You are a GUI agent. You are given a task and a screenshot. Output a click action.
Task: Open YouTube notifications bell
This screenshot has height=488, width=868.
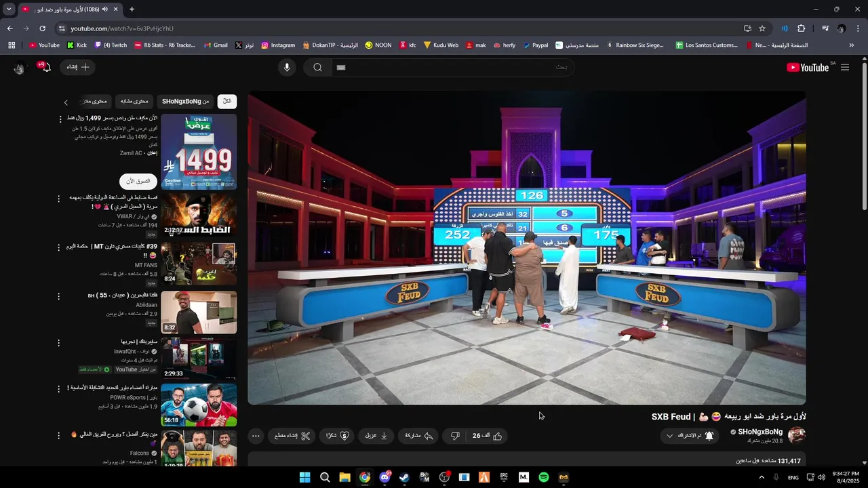click(x=45, y=67)
